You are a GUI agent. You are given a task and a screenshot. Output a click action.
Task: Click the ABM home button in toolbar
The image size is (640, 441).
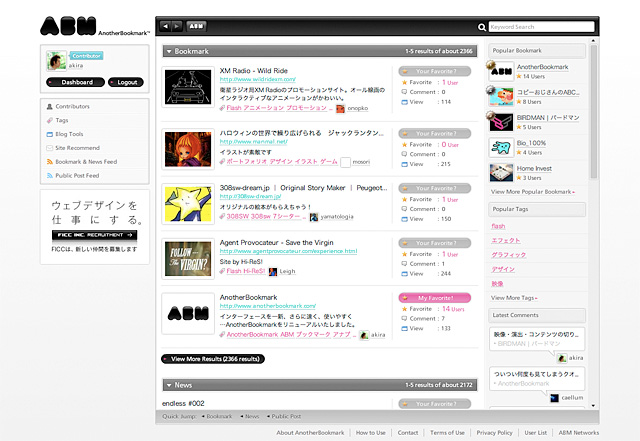196,25
